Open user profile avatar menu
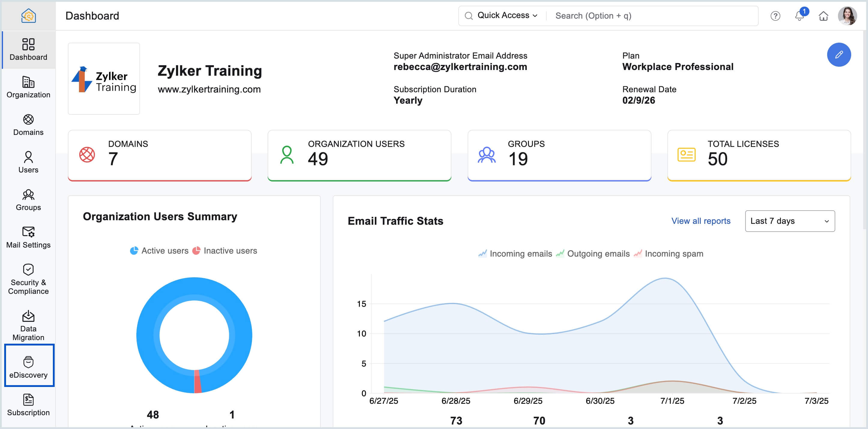868x429 pixels. (847, 16)
